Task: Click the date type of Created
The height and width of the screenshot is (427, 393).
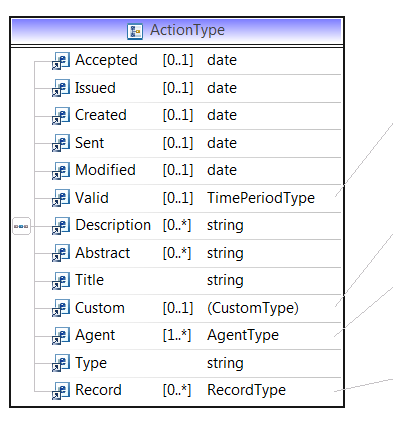Action: pos(222,115)
